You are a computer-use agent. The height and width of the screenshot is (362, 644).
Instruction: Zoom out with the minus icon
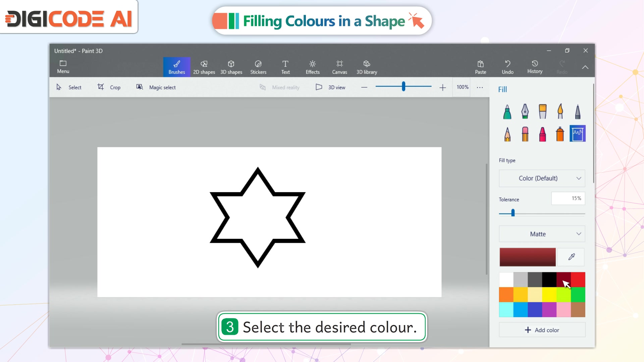tap(364, 87)
